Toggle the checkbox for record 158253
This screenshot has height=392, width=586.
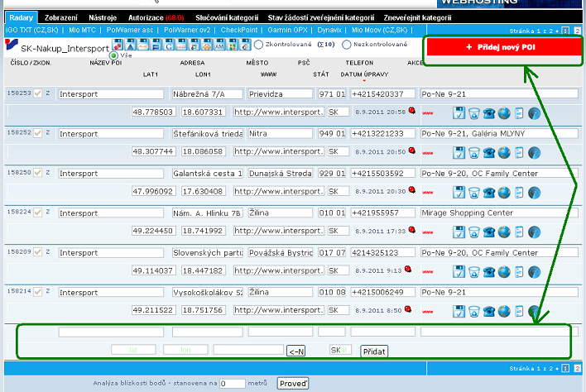click(x=38, y=93)
